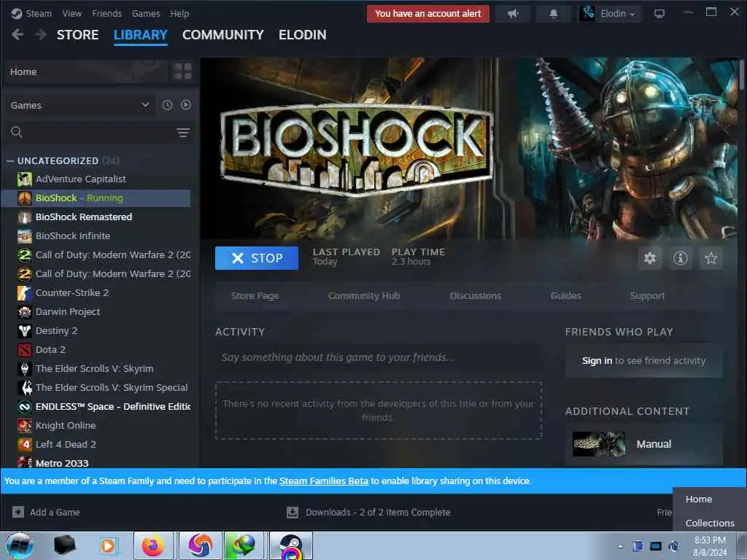Click the Left 4 Dead 2 icon
The width and height of the screenshot is (747, 560).
point(24,445)
